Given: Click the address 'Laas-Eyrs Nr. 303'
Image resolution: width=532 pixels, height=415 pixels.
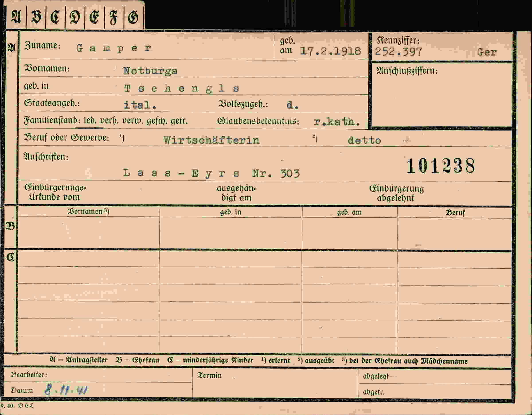Looking at the screenshot, I should click(x=211, y=174).
